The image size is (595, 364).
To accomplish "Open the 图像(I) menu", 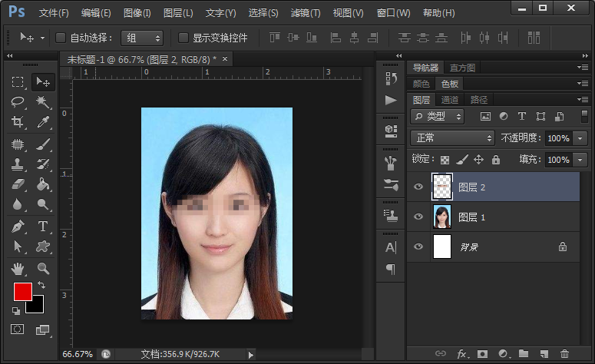I will [137, 13].
